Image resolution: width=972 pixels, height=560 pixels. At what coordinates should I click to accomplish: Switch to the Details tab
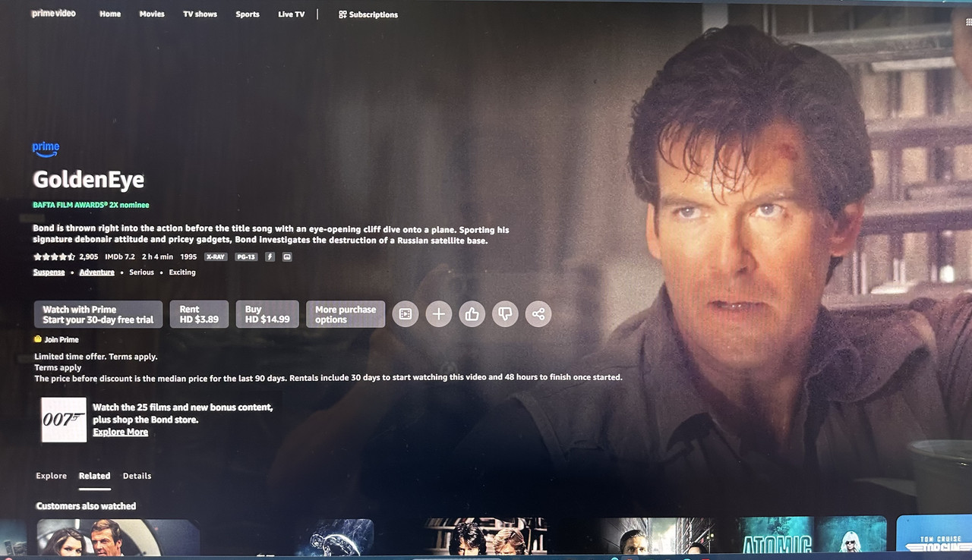coord(137,476)
